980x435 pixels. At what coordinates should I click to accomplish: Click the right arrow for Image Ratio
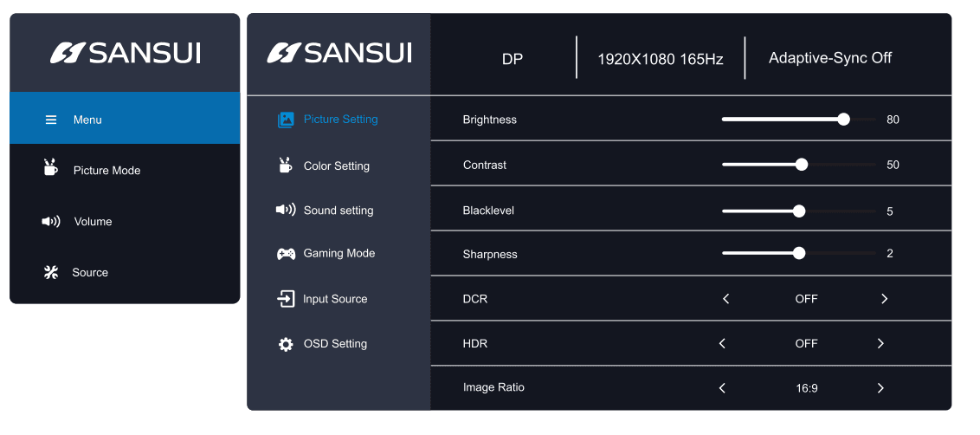[880, 388]
